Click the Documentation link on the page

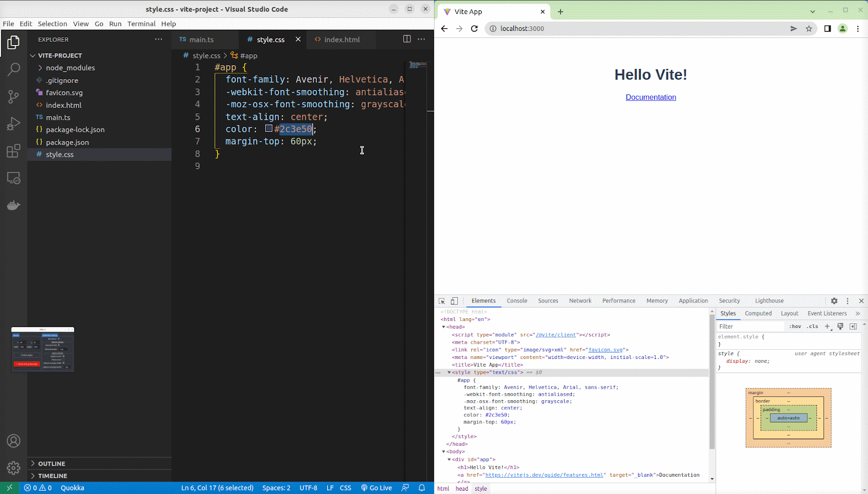(x=650, y=97)
